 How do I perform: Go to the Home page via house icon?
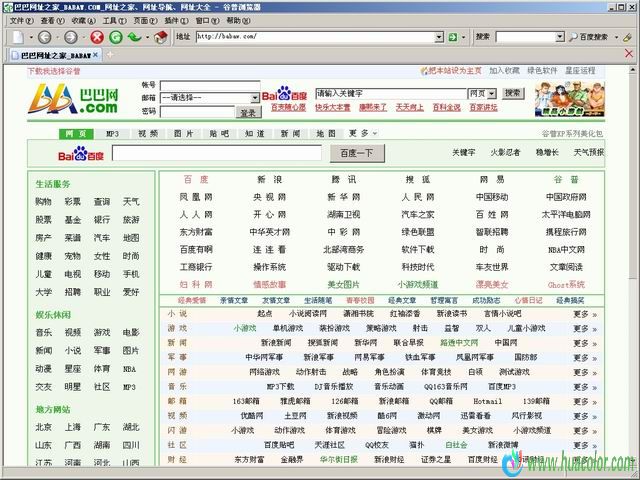point(161,37)
